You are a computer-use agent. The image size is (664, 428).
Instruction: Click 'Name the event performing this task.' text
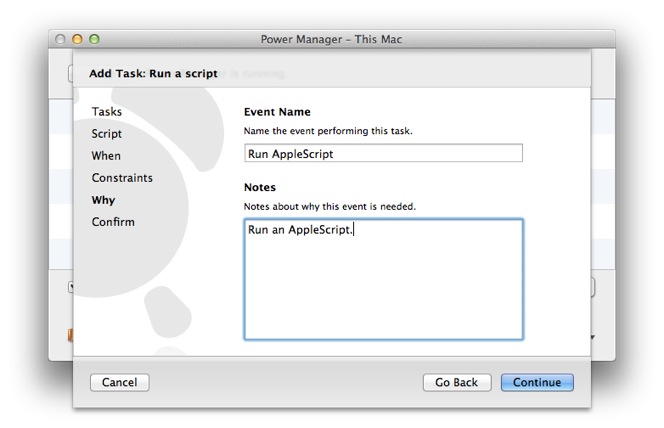click(x=328, y=131)
